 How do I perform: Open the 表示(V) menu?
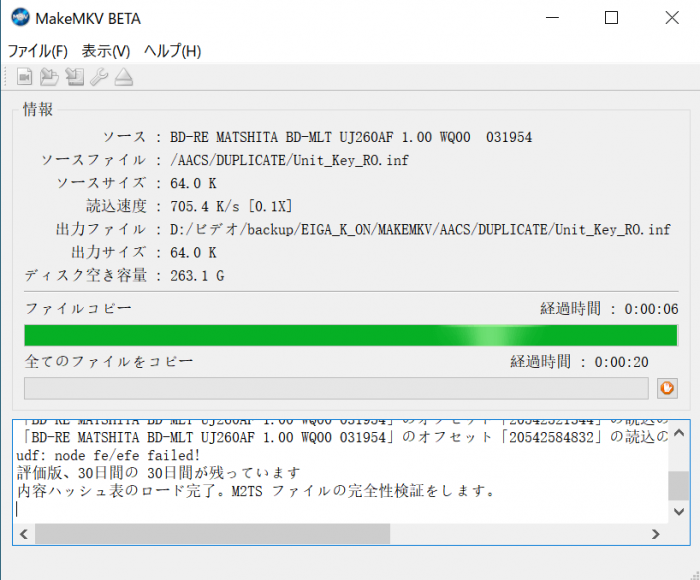pos(106,51)
